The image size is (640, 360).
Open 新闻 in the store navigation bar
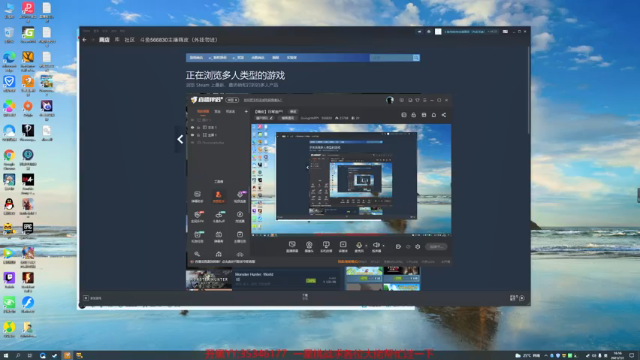(276, 58)
